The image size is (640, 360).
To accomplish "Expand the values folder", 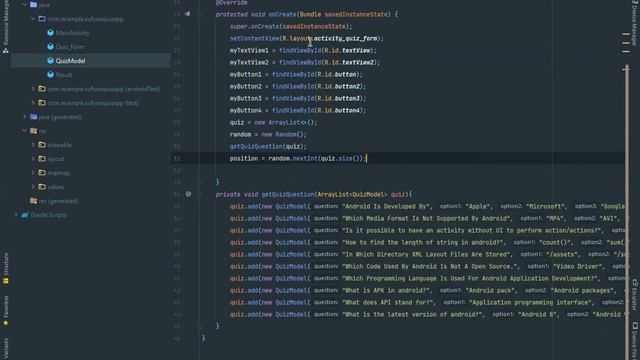I will pos(33,187).
